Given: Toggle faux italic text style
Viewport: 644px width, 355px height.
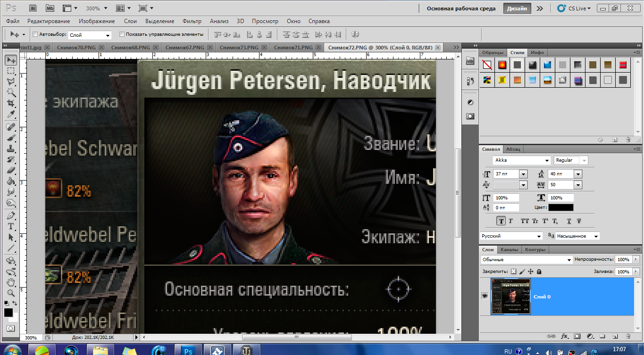Looking at the screenshot, I should tap(510, 221).
